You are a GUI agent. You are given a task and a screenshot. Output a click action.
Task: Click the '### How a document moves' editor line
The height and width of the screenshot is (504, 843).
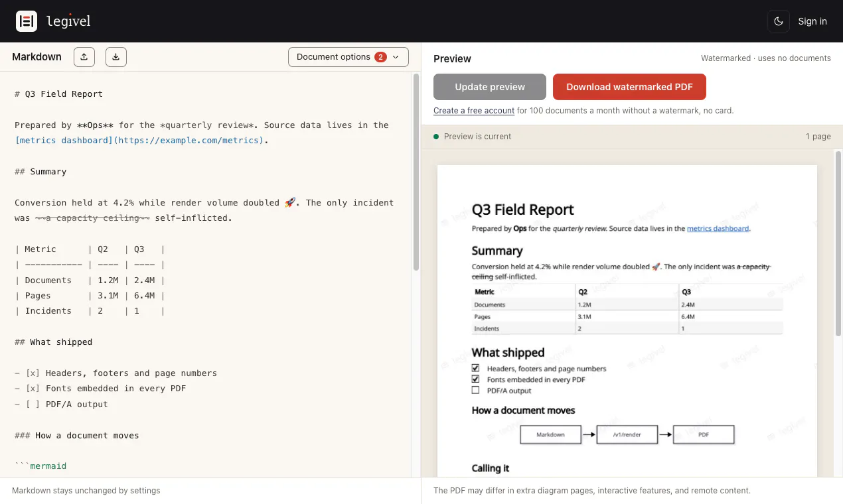[77, 436]
